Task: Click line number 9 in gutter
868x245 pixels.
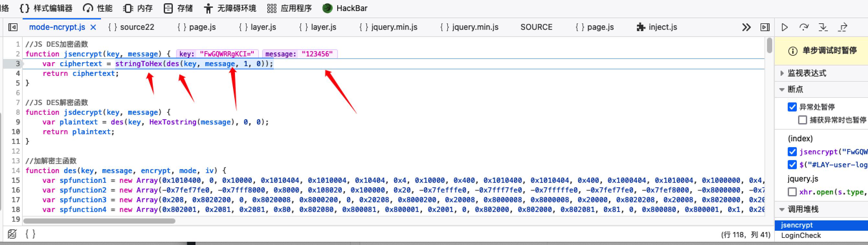Action: coord(17,122)
